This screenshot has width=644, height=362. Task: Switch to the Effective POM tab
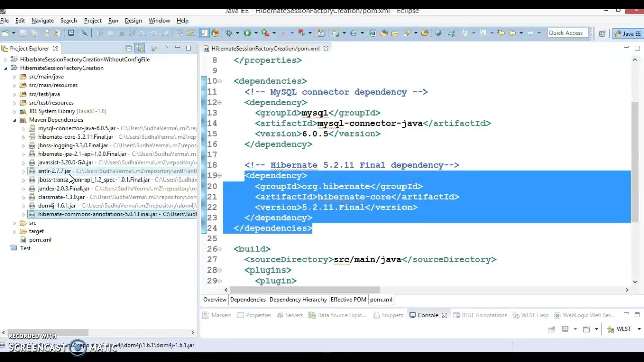(x=348, y=300)
